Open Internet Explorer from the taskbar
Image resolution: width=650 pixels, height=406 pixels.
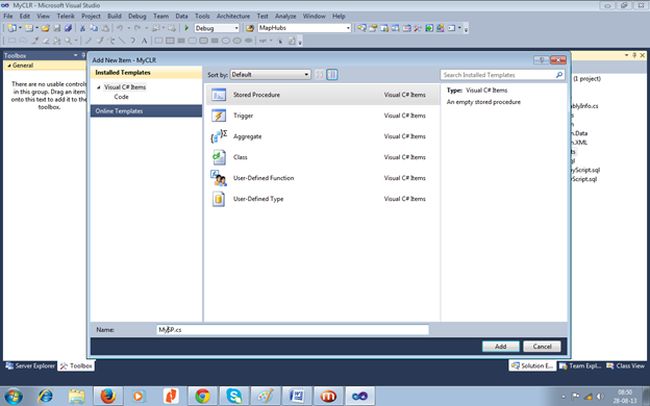pos(45,396)
